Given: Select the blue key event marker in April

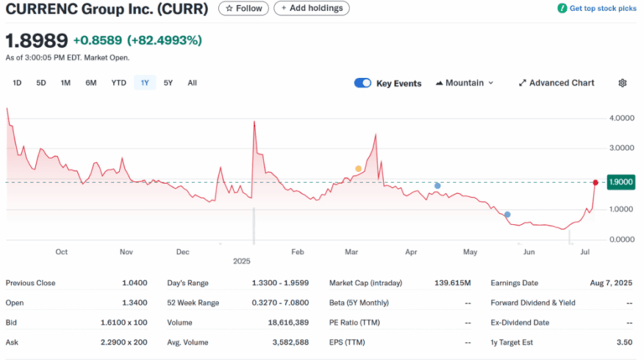Looking at the screenshot, I should [438, 185].
